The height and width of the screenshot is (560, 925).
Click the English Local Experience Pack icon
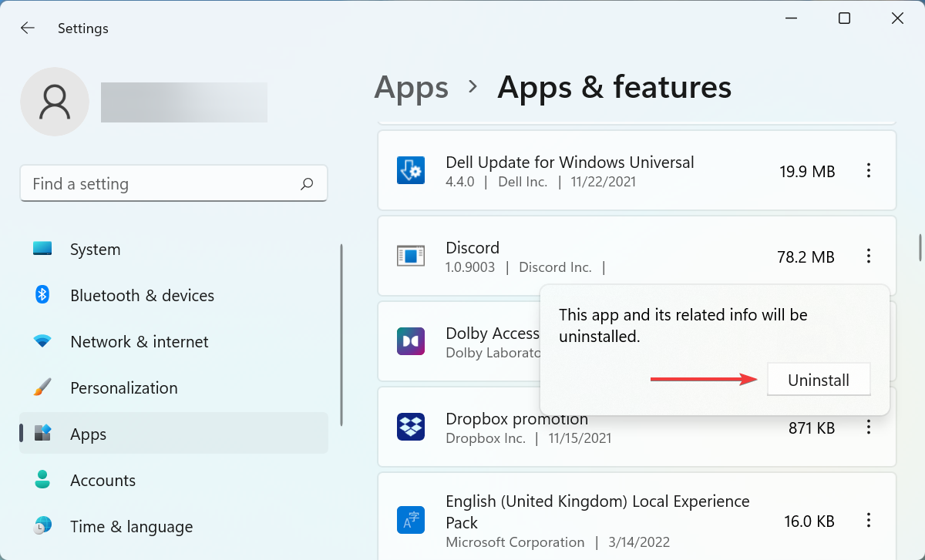point(411,520)
